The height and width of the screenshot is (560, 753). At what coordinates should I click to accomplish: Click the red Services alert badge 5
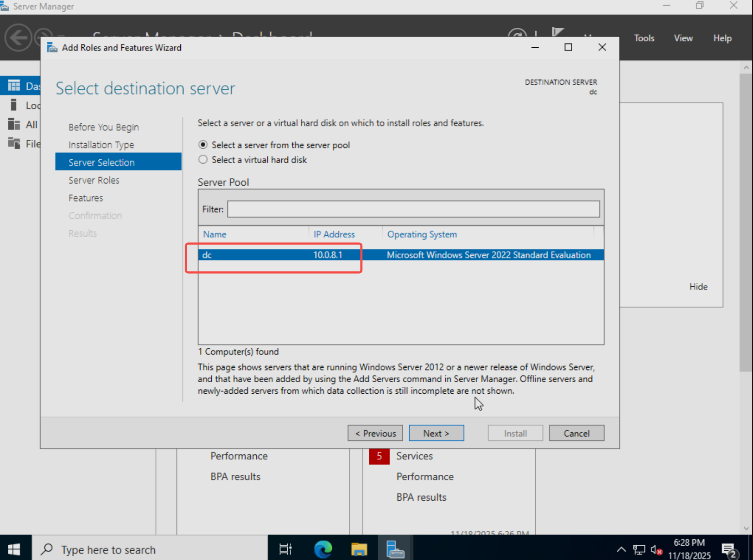[x=379, y=456]
